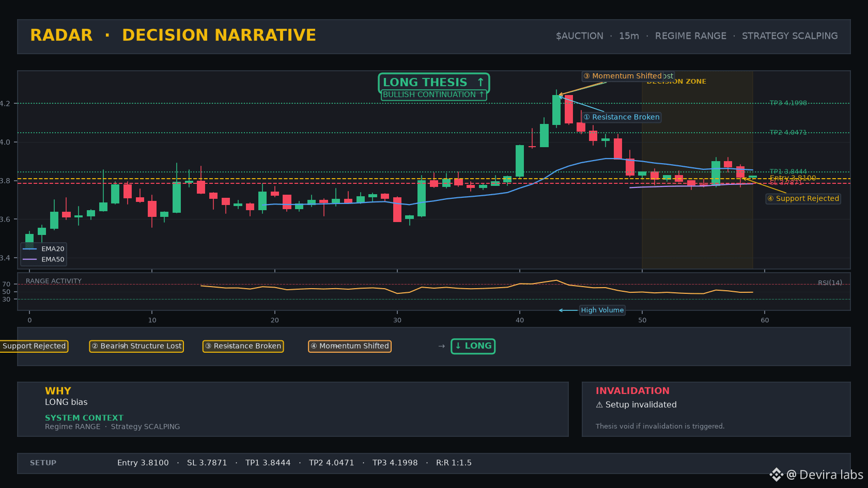This screenshot has height=488, width=868.
Task: Select the 15m timeframe in header
Action: (629, 36)
